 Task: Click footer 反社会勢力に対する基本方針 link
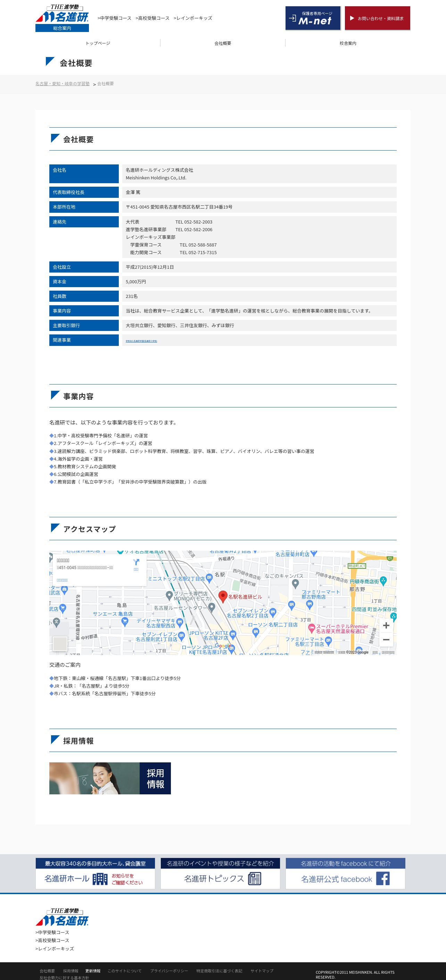point(64,977)
